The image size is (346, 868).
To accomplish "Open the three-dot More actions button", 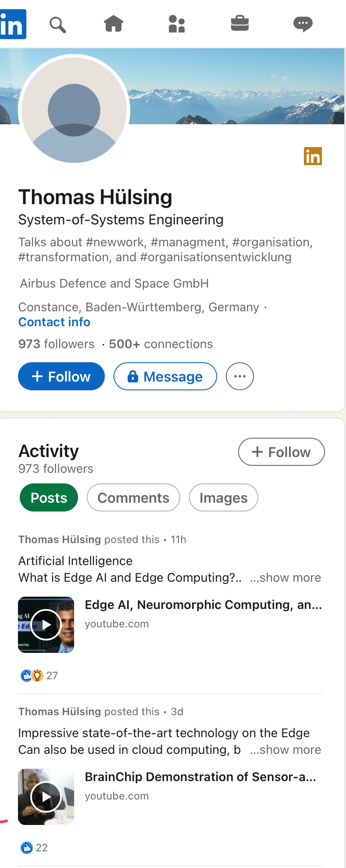I will click(240, 376).
